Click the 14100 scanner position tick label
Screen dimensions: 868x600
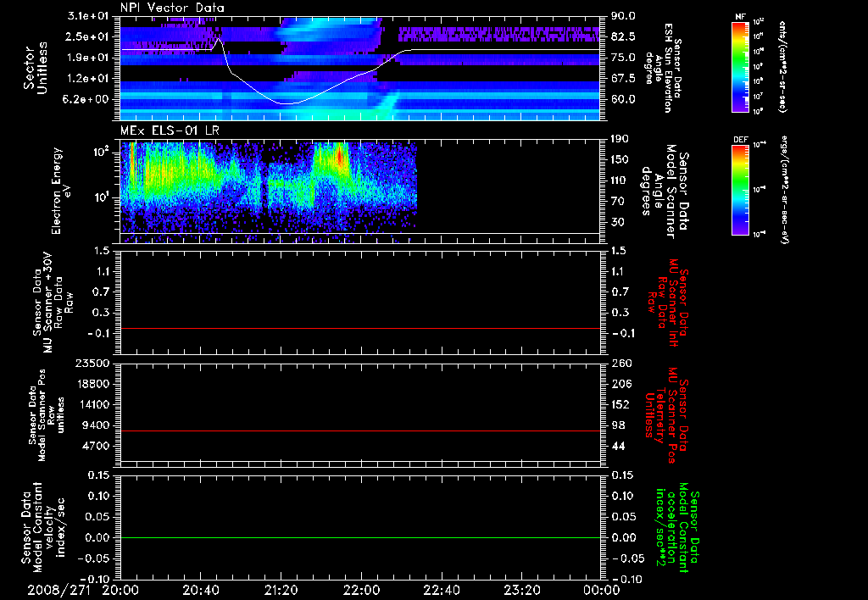92,404
